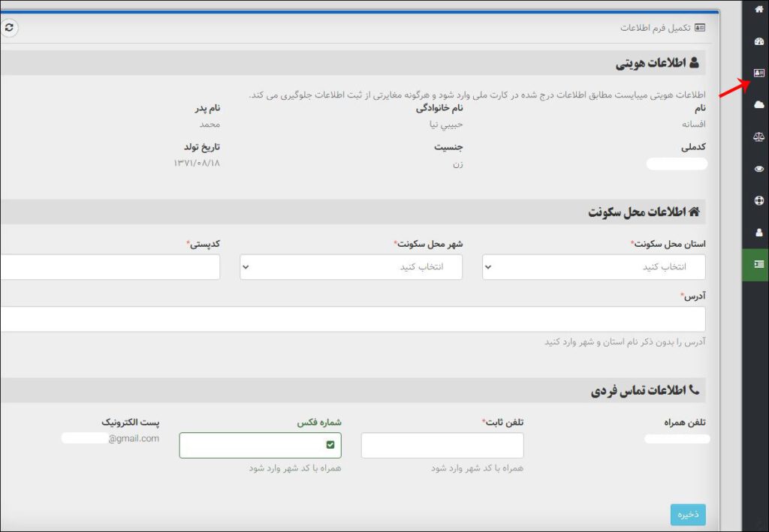Screen dimensions: 769x532
Task: Open the home icon in the sidebar
Action: (x=758, y=9)
